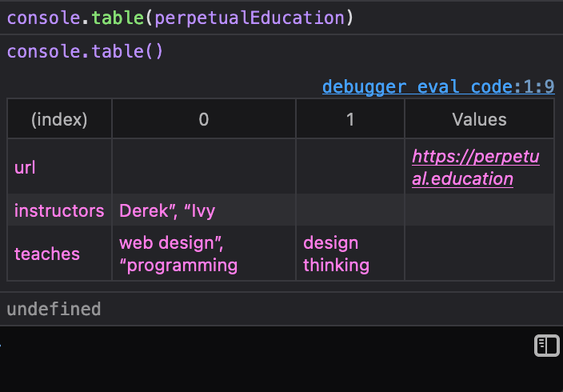Select the 'url' row index cell
Image resolution: width=563 pixels, height=392 pixels.
coord(59,167)
